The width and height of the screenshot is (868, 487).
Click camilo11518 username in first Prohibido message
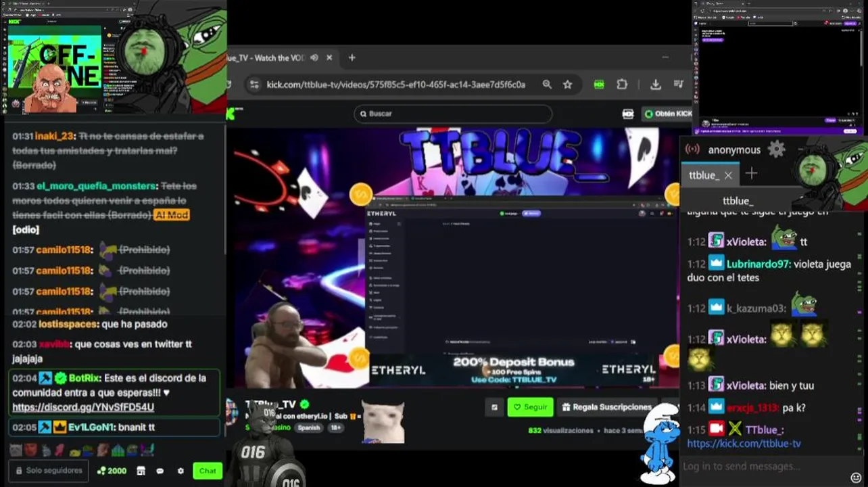click(x=64, y=250)
